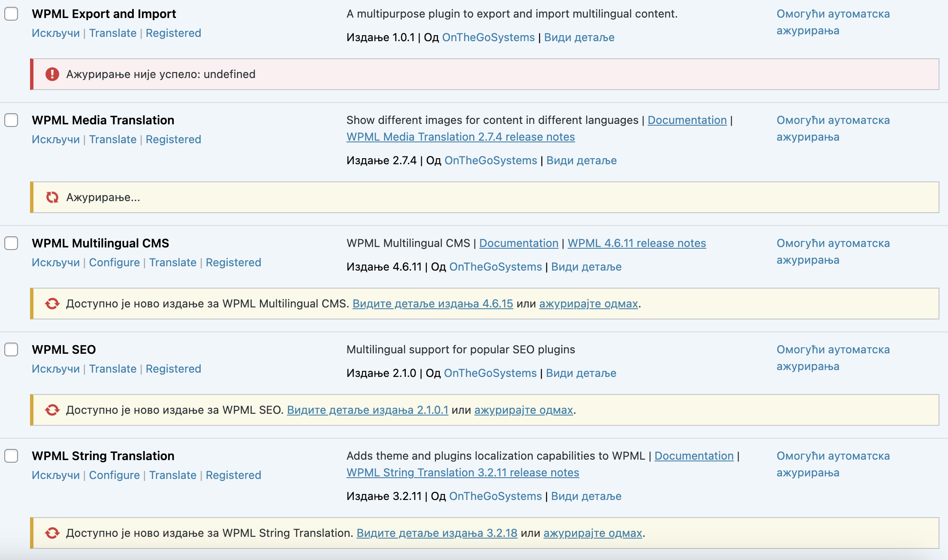The image size is (948, 560).
Task: Update WPML Multilingual CMS now (ажурирајте одмах)
Action: click(589, 304)
